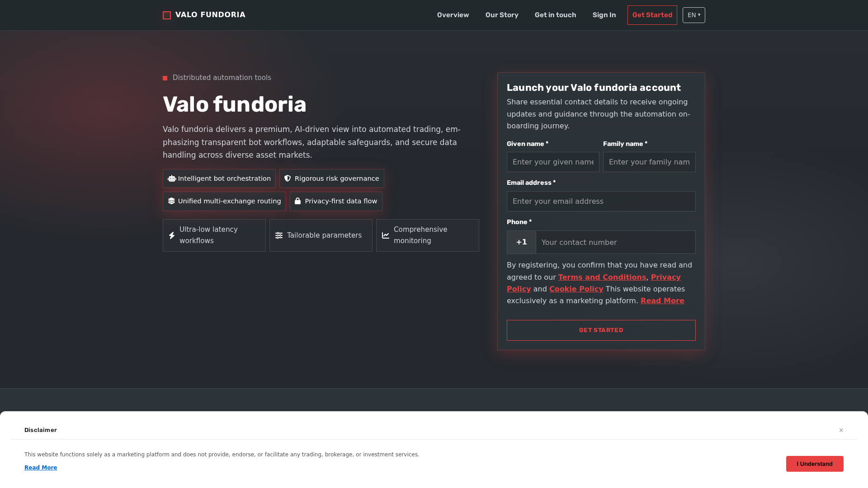This screenshot has width=868, height=488.
Task: Submit the form with the GET STARTED button
Action: coord(601,330)
